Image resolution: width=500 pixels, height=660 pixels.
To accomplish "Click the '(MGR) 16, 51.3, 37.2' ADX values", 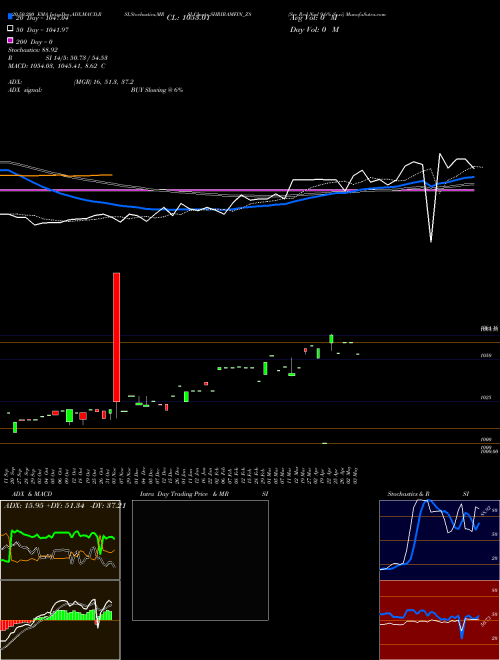I will pyautogui.click(x=104, y=82).
